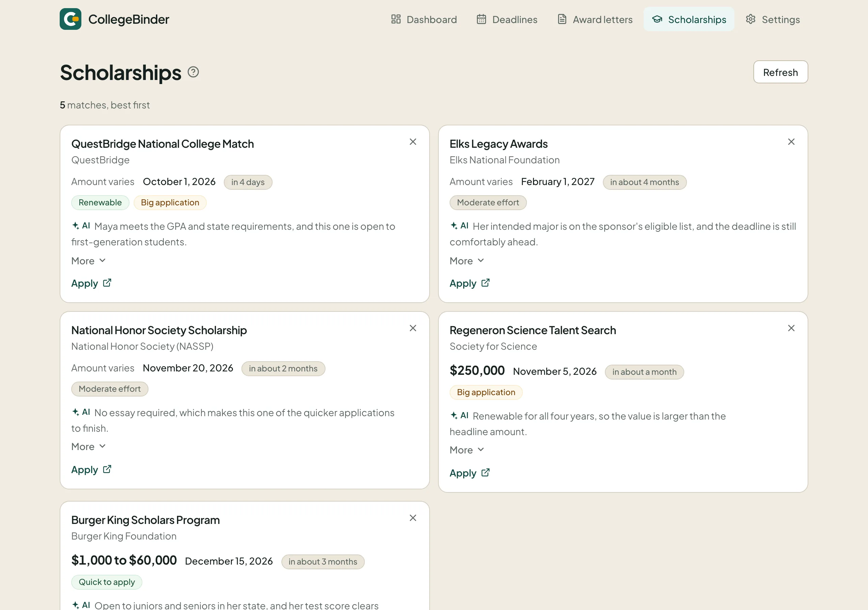The width and height of the screenshot is (868, 610).
Task: Click the October 1, 2026 deadline date
Action: (179, 182)
